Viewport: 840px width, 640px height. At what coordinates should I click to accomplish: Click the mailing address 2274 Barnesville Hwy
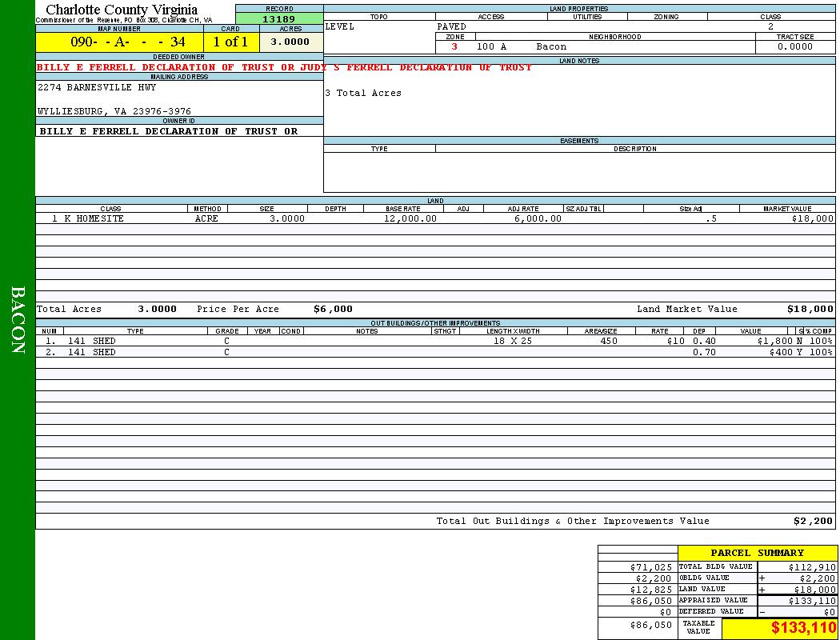(x=97, y=87)
